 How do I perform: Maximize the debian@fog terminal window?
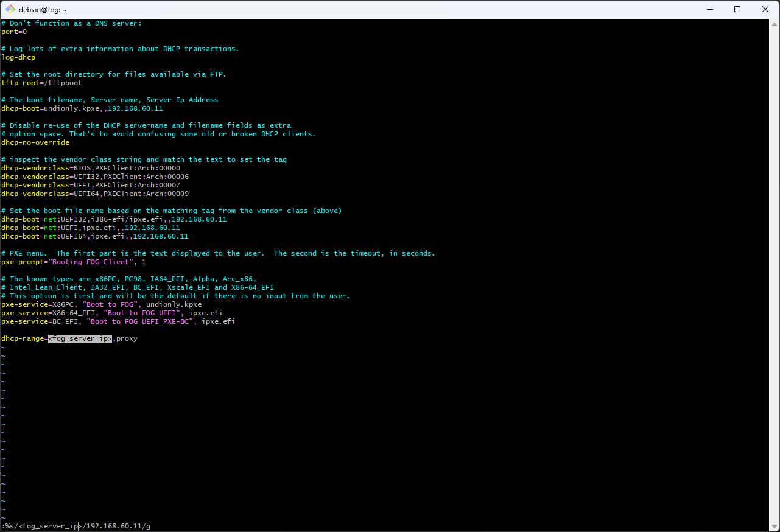(737, 9)
